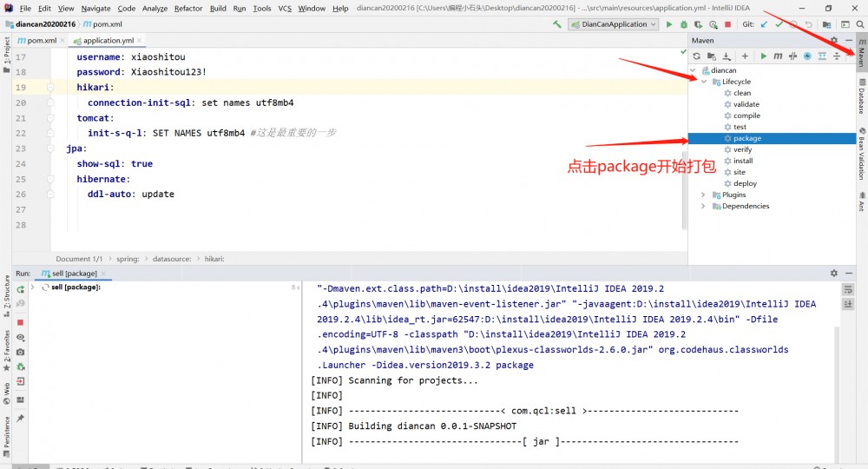Rerun sell [package] in Run panel
The height and width of the screenshot is (469, 868).
coord(21,289)
